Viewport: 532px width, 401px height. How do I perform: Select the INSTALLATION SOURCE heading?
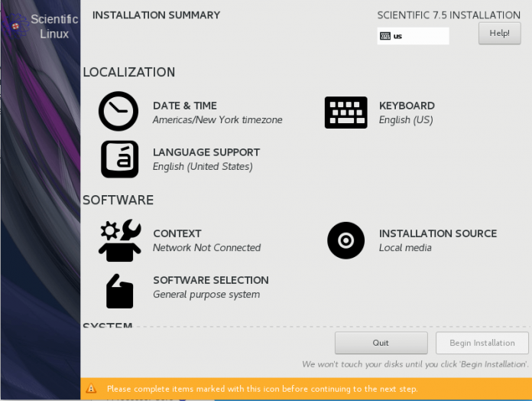pyautogui.click(x=438, y=233)
